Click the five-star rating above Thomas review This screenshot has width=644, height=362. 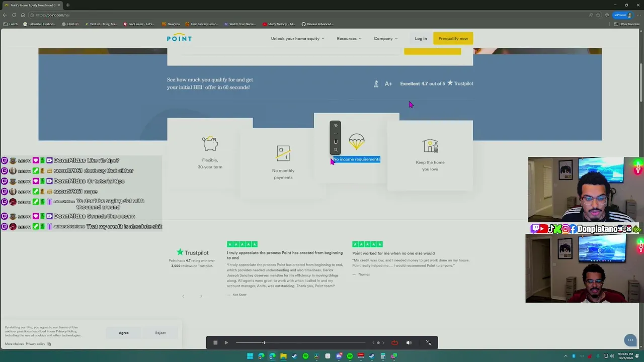tap(367, 244)
